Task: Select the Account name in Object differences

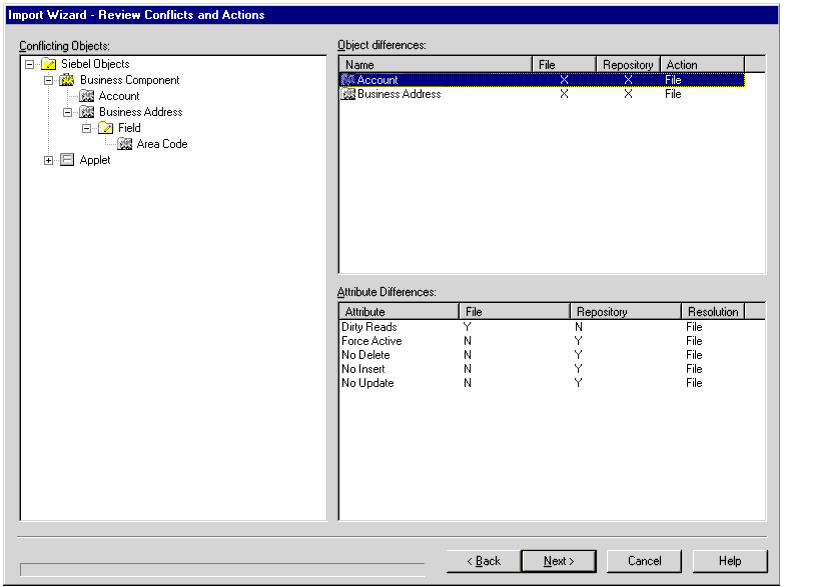Action: click(x=377, y=80)
